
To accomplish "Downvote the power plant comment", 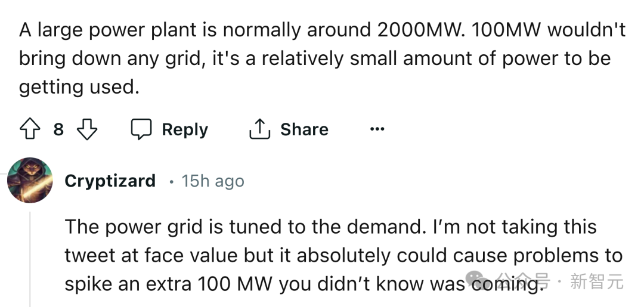I will pyautogui.click(x=88, y=129).
